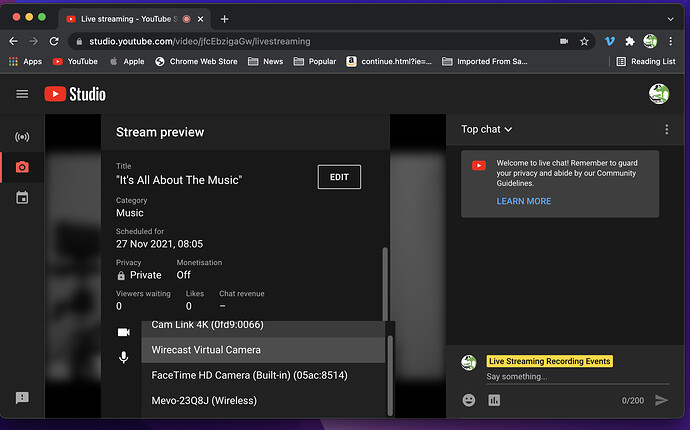Screen dimensions: 690x430
Task: Click the Monetisation Off value
Action: [184, 275]
